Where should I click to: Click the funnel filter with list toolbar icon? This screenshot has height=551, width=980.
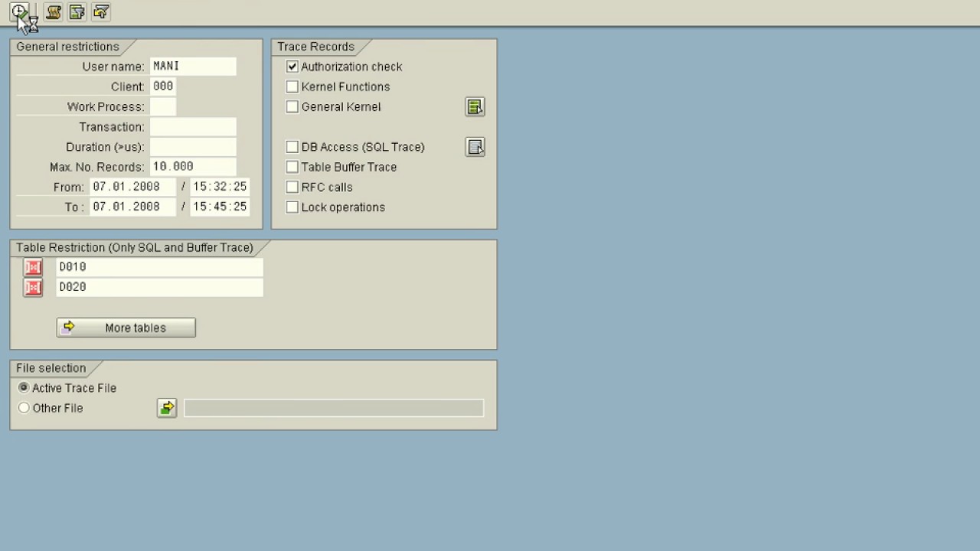[77, 11]
